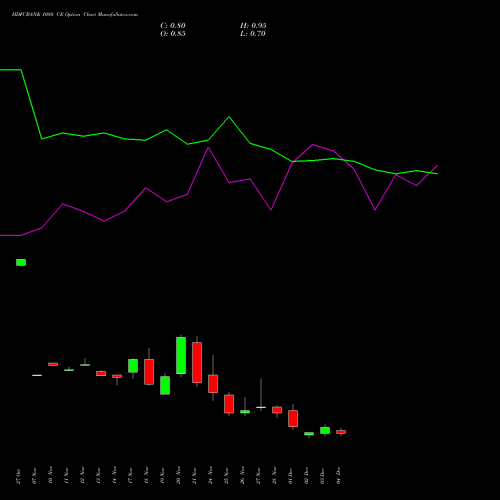The image size is (500, 500).
Task: Click the green line peak near 25 Nov
Action: tap(229, 117)
